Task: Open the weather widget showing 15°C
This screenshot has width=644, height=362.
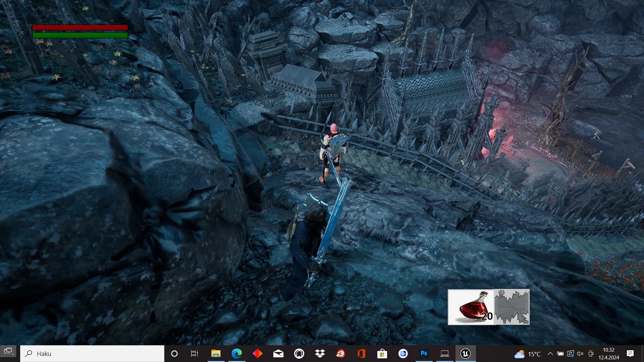Action: [x=528, y=354]
